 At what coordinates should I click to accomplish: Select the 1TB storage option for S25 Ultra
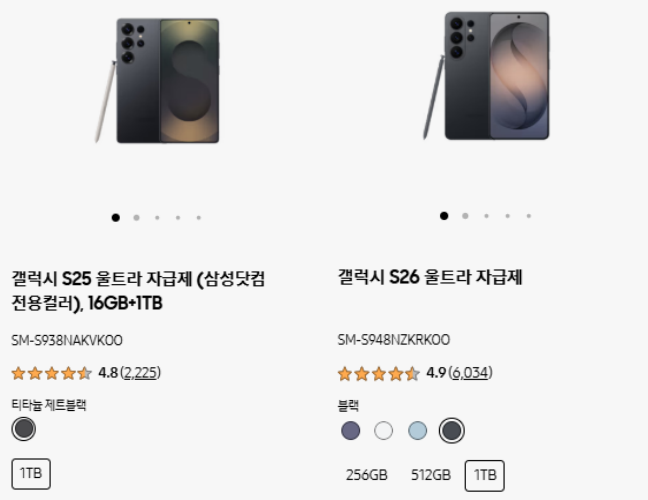pos(31,474)
